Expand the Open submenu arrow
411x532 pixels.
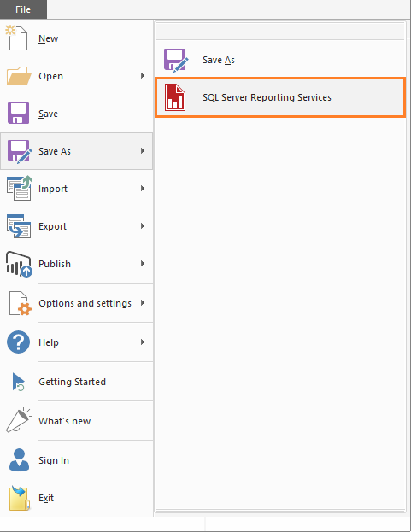tap(143, 75)
